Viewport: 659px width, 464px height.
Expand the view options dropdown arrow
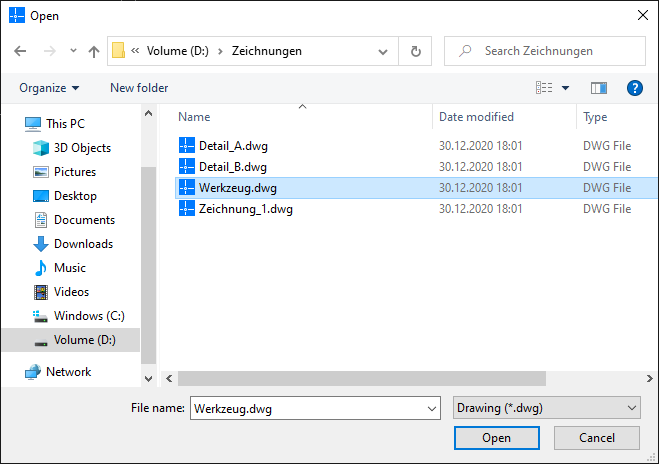pyautogui.click(x=565, y=88)
